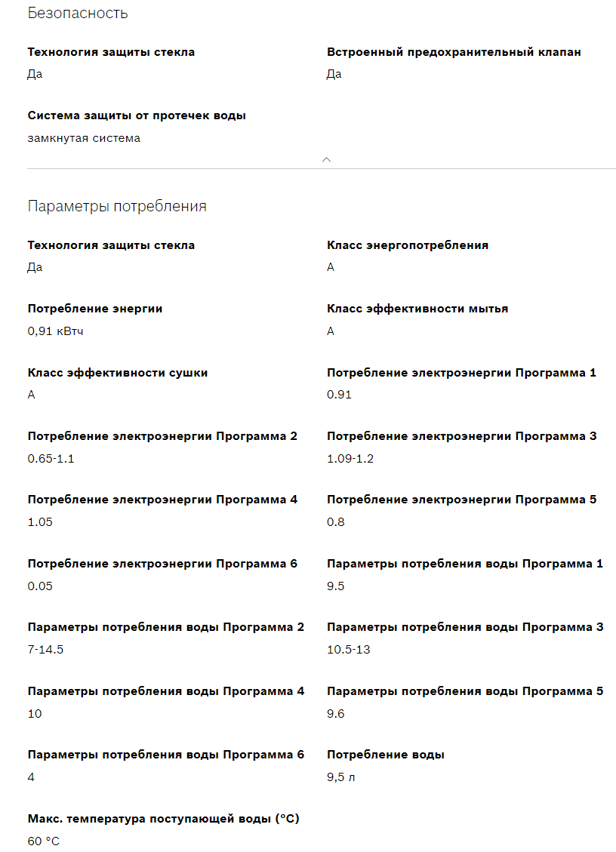
Task: Select the Потребление энергии label
Action: (x=95, y=309)
